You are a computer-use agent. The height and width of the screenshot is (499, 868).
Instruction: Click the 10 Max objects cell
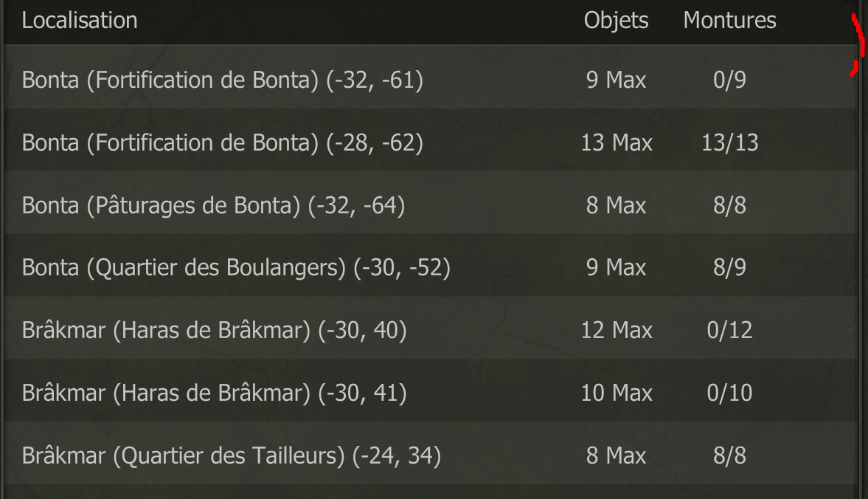pos(616,393)
